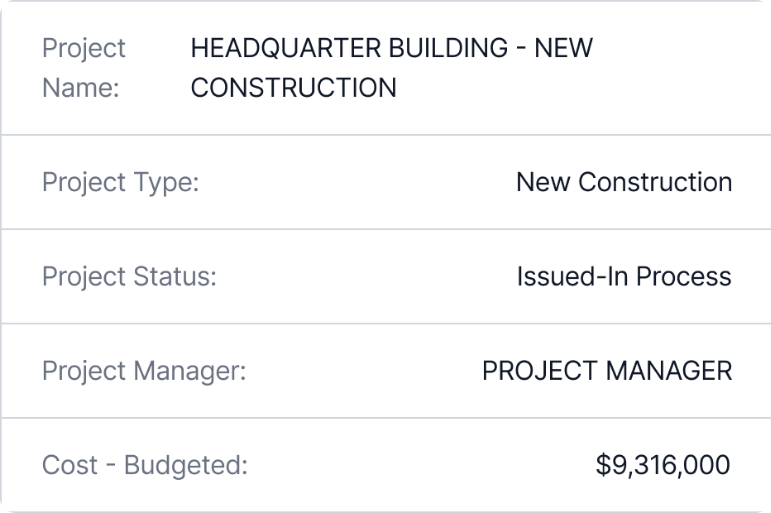Click the word "Process" in the status row
Screen dimensions: 771x513
pos(681,276)
